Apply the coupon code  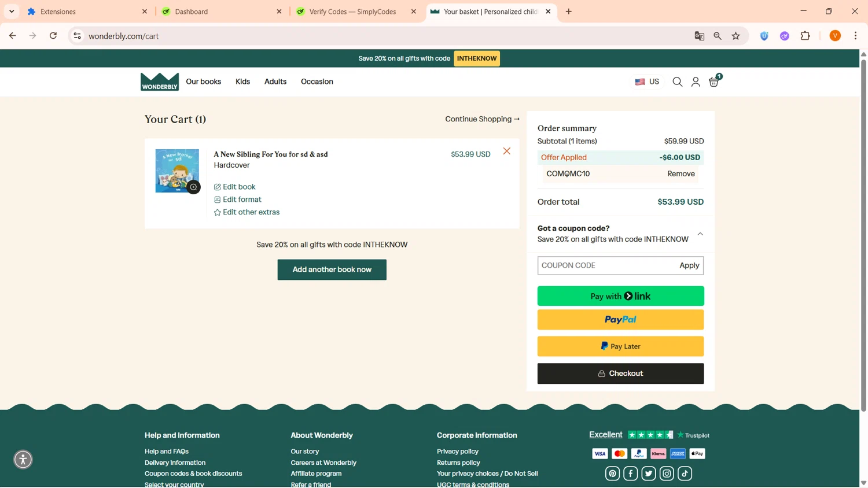pos(689,265)
